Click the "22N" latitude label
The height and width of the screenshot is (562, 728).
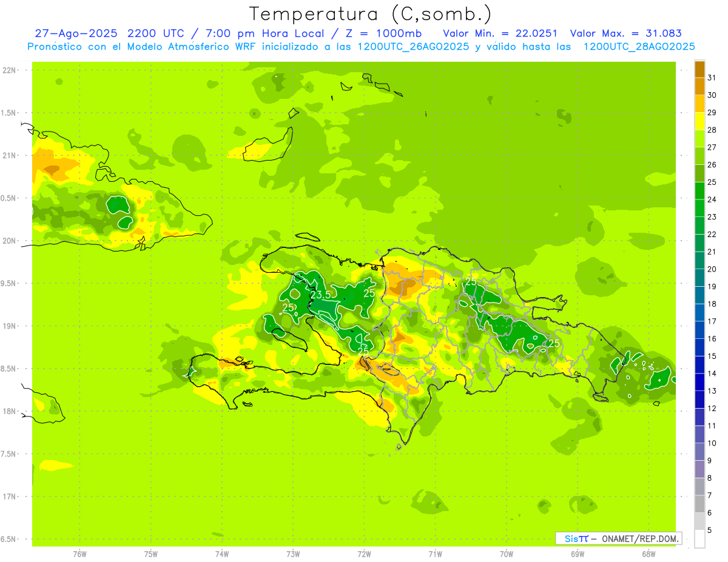(x=9, y=70)
